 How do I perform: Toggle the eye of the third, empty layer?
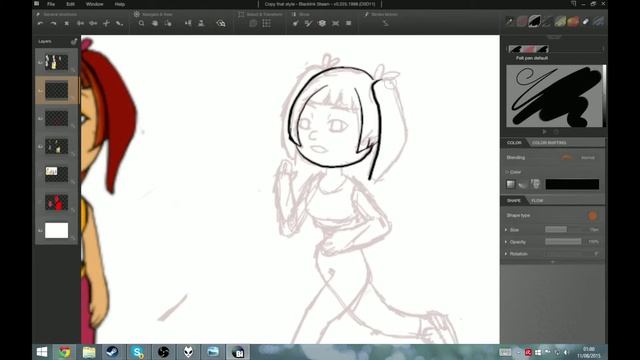click(x=40, y=118)
